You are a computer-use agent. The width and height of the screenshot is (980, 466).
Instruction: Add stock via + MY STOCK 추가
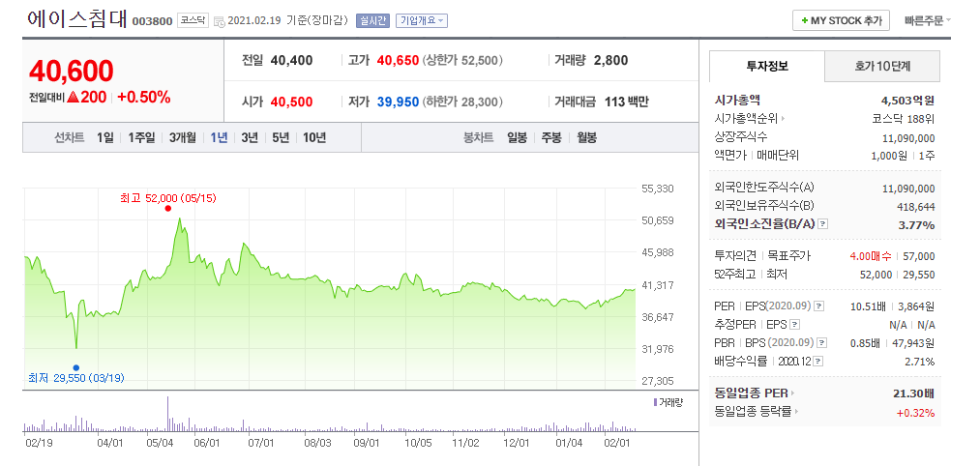click(x=842, y=20)
